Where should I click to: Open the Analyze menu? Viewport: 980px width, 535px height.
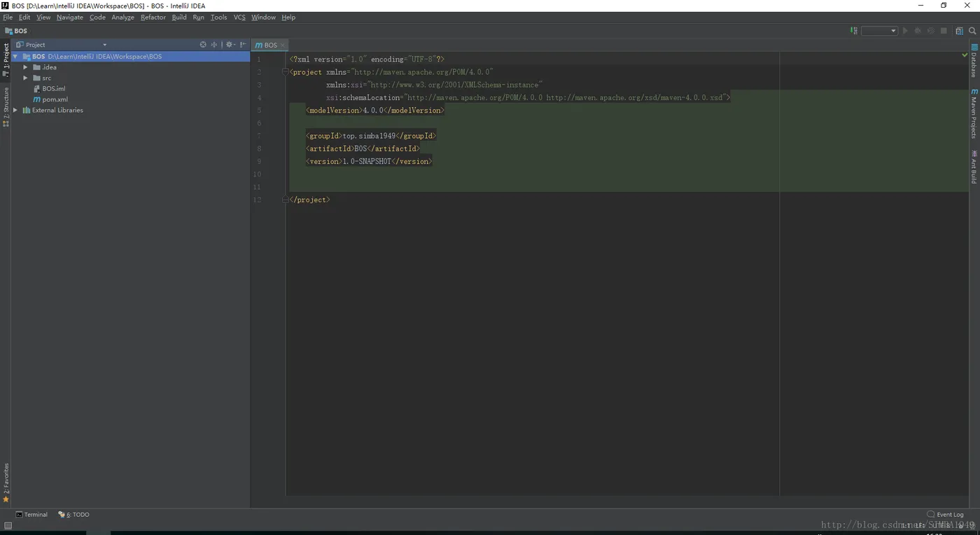[x=122, y=18]
